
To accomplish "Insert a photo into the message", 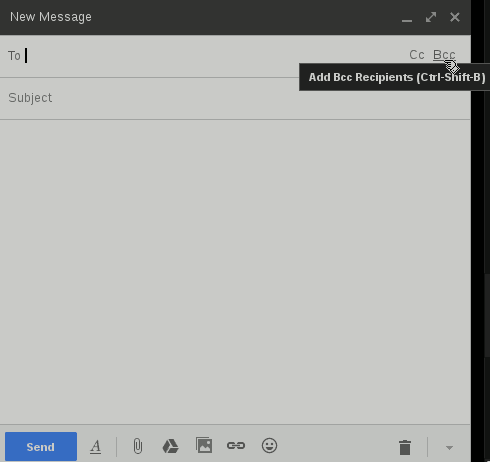I will pyautogui.click(x=204, y=445).
